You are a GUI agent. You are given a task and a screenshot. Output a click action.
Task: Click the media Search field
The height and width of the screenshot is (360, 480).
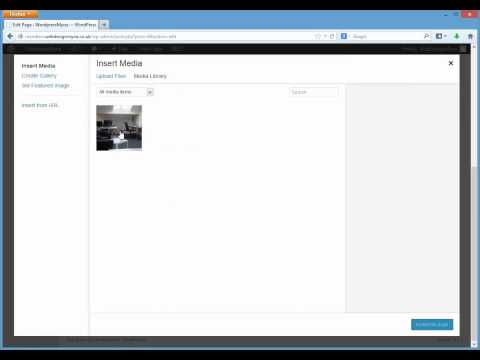(313, 92)
